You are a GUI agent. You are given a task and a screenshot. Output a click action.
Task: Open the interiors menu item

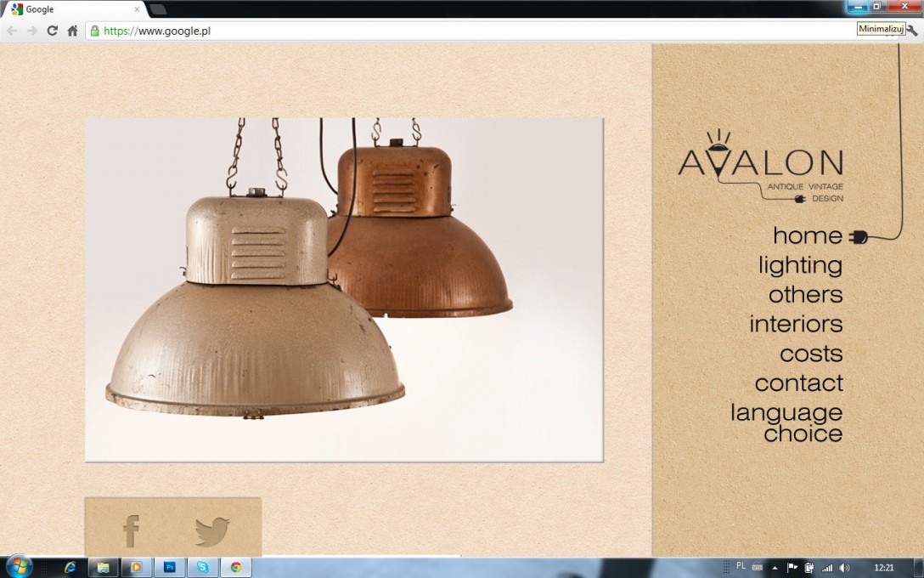pos(796,324)
